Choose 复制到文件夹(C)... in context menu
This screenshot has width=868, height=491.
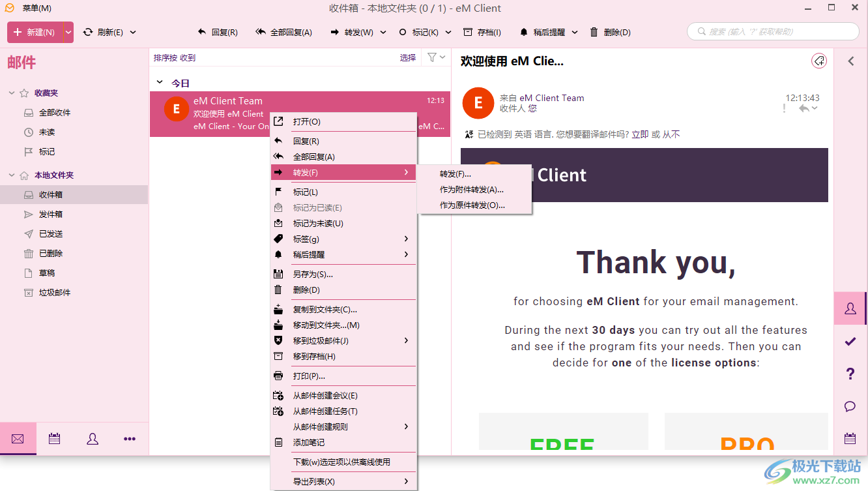343,310
